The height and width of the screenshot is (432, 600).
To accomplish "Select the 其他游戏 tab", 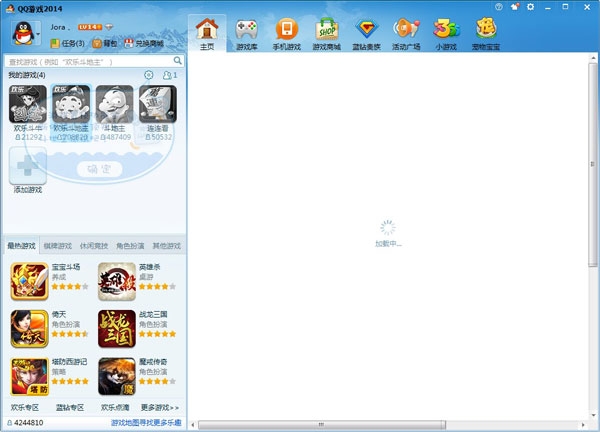I will pos(167,246).
